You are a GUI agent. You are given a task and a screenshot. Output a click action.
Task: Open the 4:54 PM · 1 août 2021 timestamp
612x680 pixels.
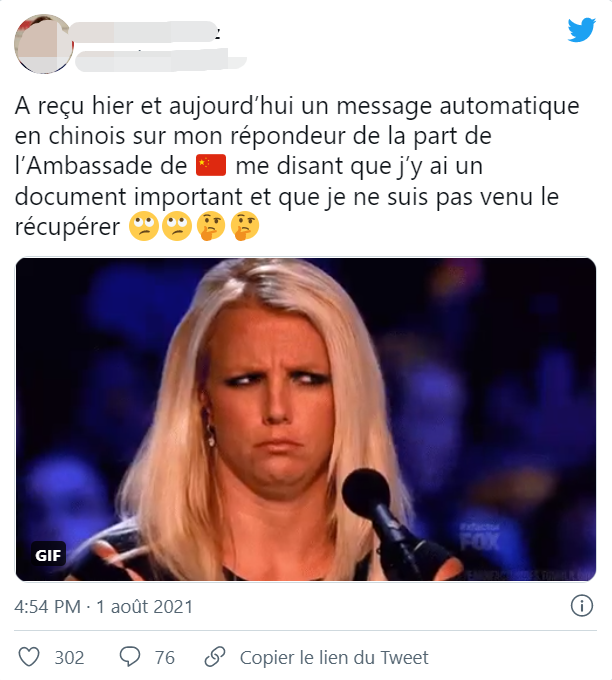(103, 606)
